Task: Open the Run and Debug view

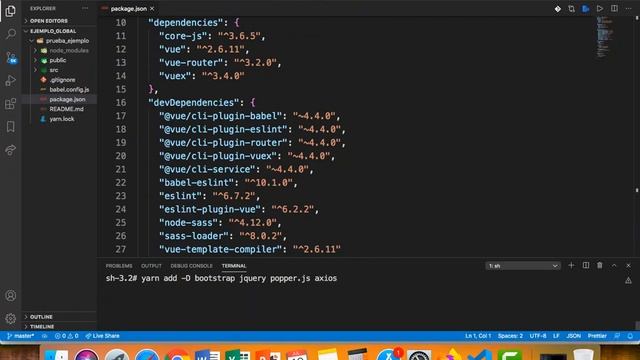Action: [11, 80]
